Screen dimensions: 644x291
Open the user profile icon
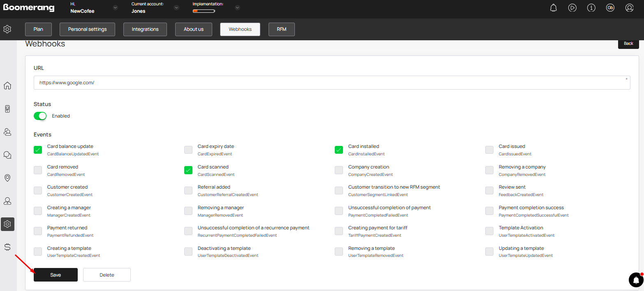click(x=629, y=8)
